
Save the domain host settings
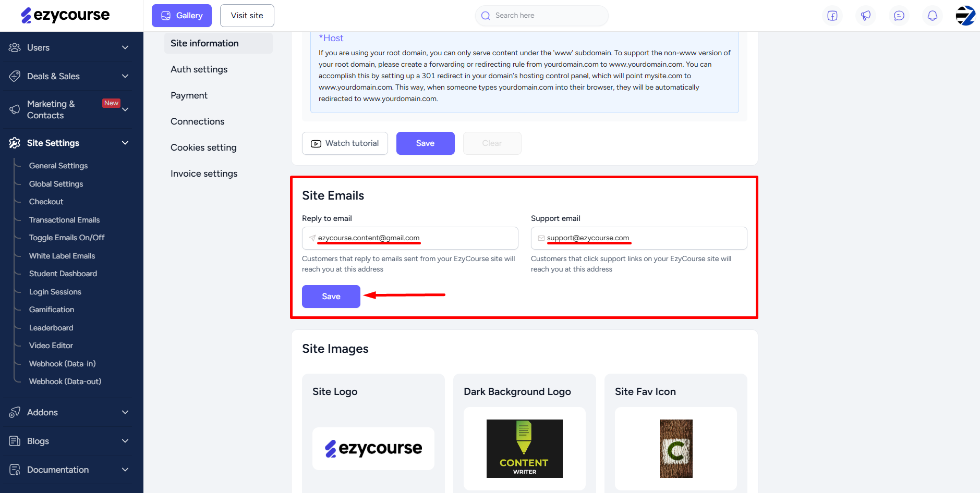[x=426, y=143]
